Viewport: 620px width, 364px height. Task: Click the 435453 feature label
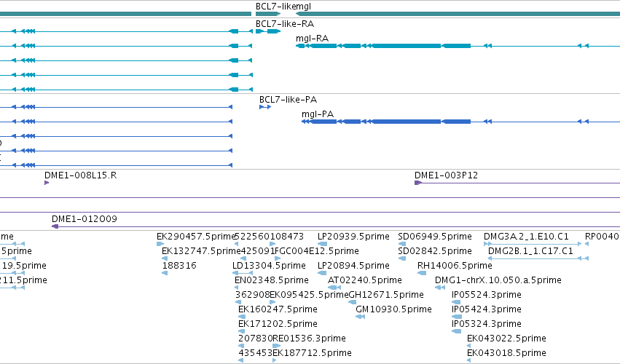(256, 353)
